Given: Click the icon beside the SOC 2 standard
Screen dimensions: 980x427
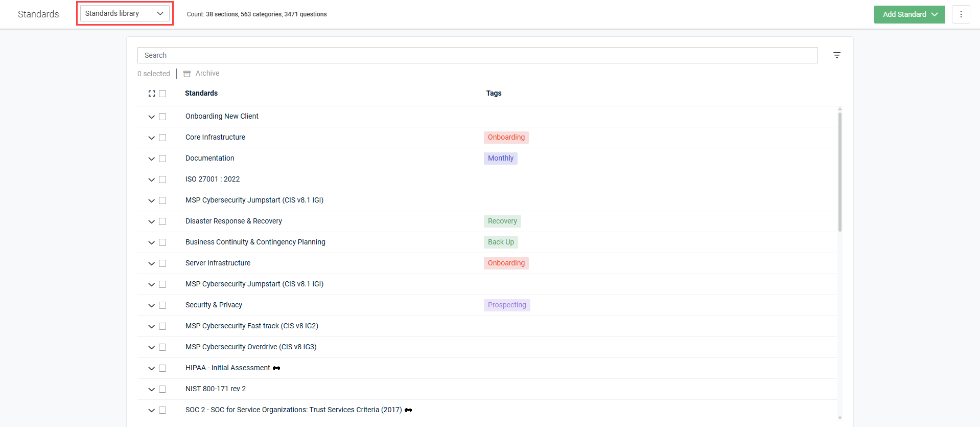Looking at the screenshot, I should coord(408,410).
